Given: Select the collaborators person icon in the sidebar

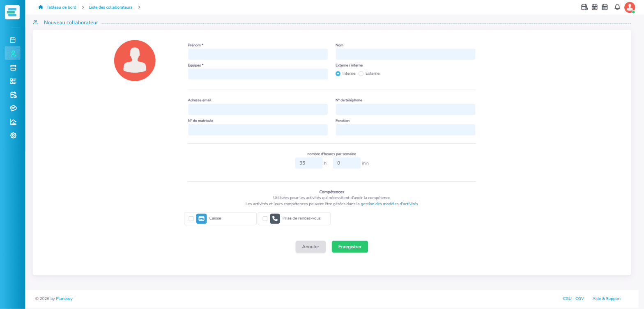Looking at the screenshot, I should point(13,53).
